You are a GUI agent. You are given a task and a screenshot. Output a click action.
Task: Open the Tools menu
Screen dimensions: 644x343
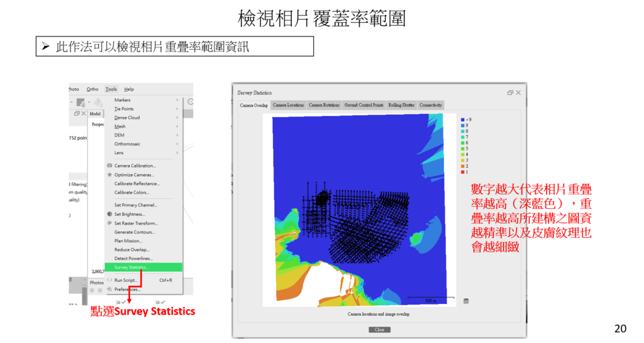click(111, 89)
